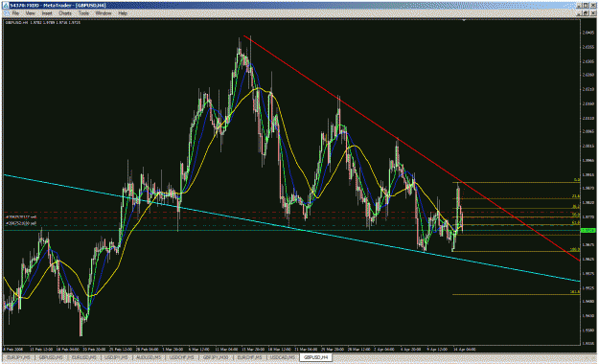Click the 6 Mar 12:00 time axis label
The height and width of the screenshot is (364, 599).
click(x=198, y=349)
